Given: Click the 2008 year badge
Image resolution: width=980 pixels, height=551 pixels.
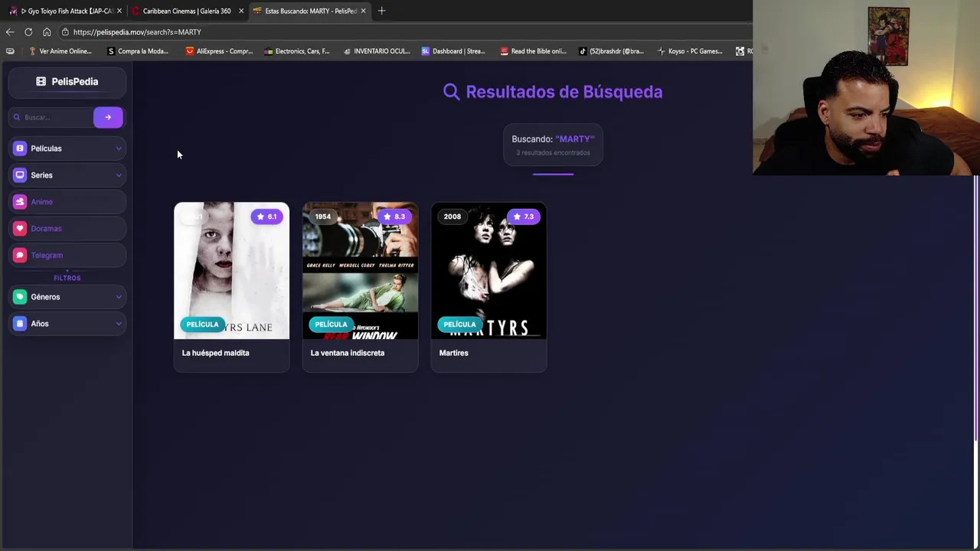Looking at the screenshot, I should [x=452, y=217].
